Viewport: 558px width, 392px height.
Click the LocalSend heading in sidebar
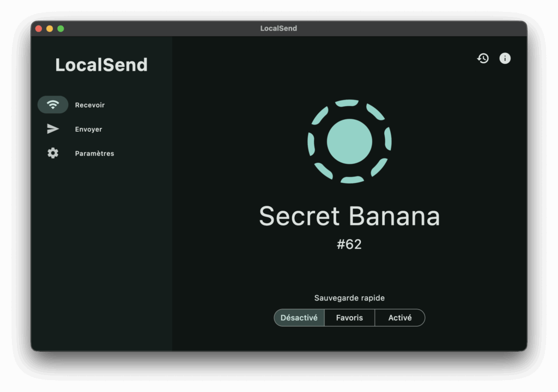(x=101, y=65)
